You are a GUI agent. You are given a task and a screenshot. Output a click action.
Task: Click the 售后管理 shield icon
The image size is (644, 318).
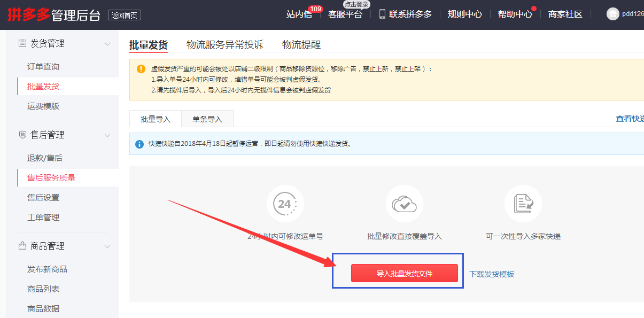(x=22, y=135)
